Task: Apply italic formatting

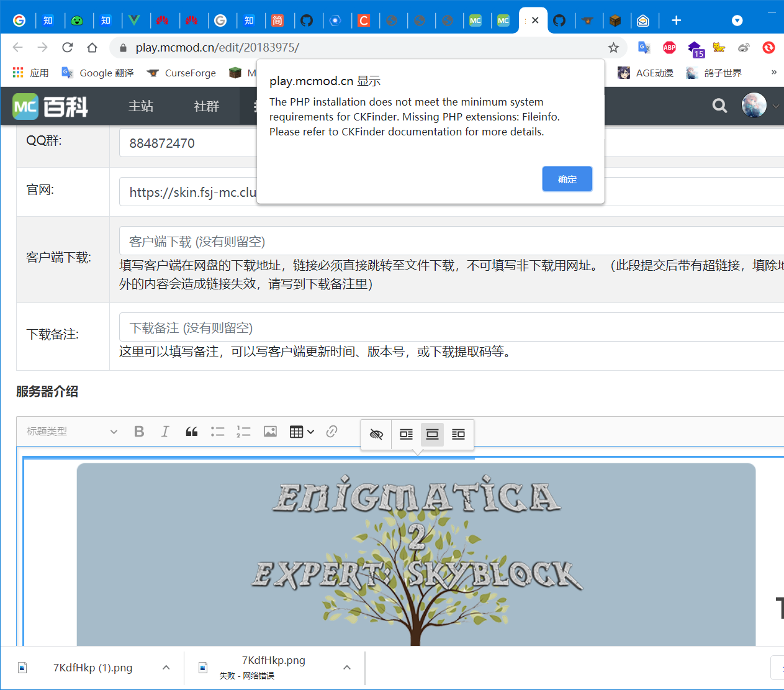Action: pos(165,431)
